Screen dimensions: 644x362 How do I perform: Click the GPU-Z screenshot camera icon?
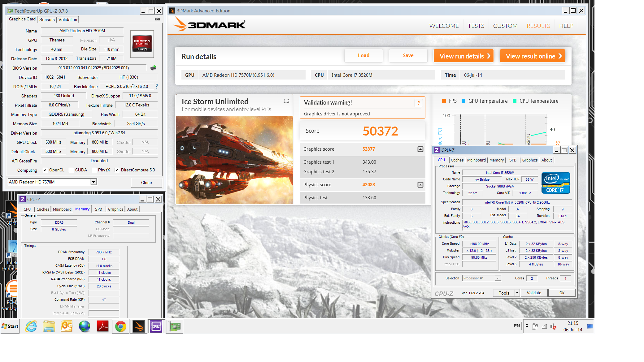coord(157,19)
